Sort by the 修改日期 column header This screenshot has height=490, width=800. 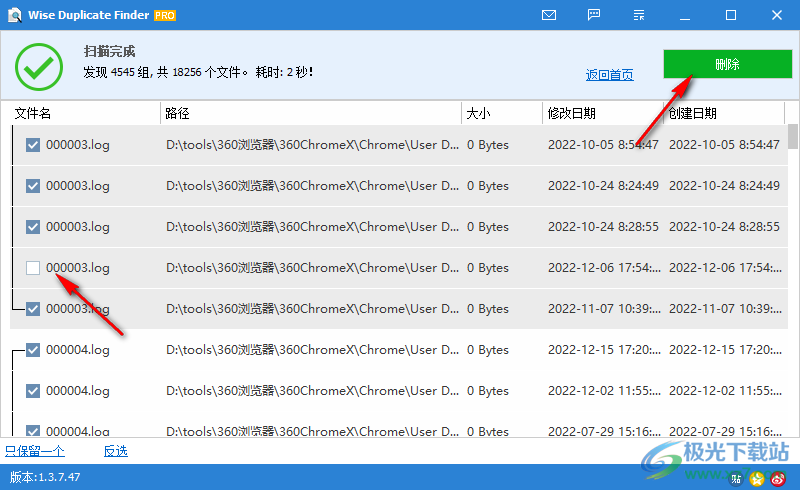(x=603, y=113)
